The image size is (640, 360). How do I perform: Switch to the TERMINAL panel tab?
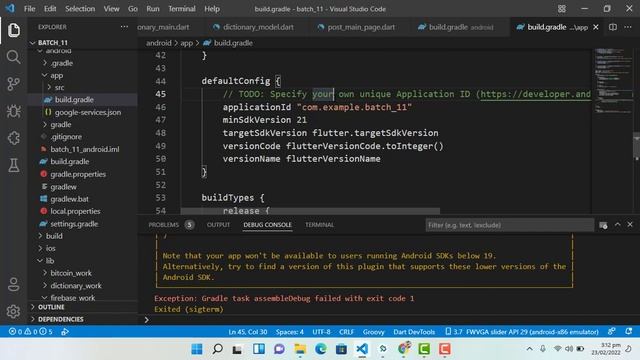pyautogui.click(x=319, y=224)
